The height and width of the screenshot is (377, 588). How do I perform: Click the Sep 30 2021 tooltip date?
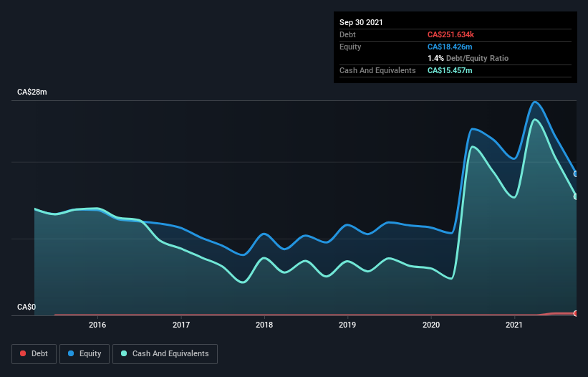(361, 22)
